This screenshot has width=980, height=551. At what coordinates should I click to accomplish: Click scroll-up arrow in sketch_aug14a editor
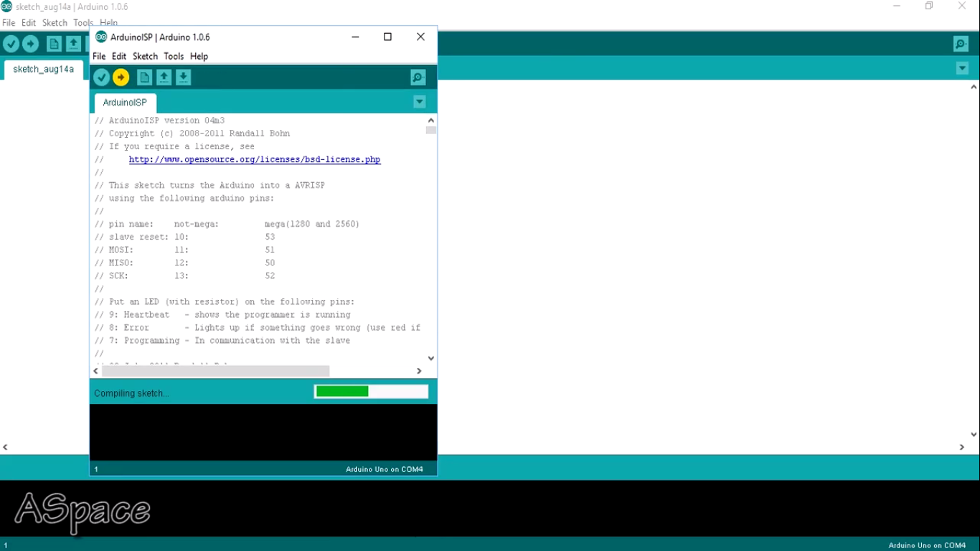tap(974, 87)
